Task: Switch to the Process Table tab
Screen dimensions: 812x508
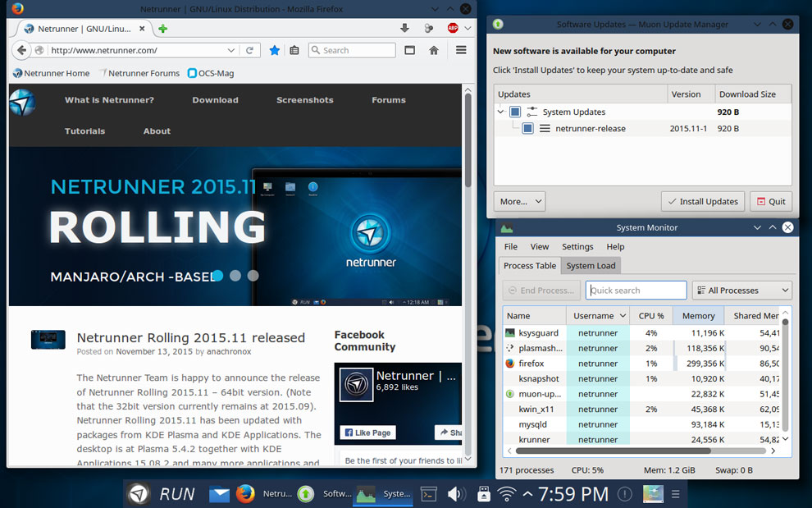Action: 530,265
